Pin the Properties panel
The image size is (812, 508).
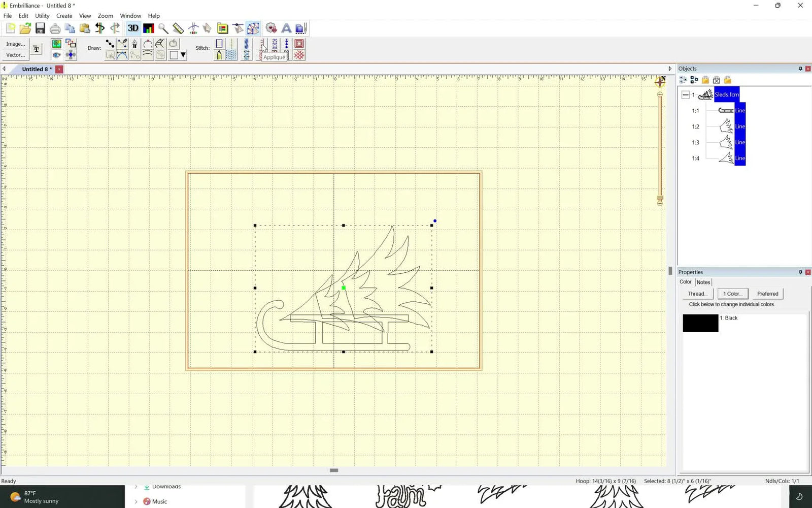pyautogui.click(x=801, y=272)
